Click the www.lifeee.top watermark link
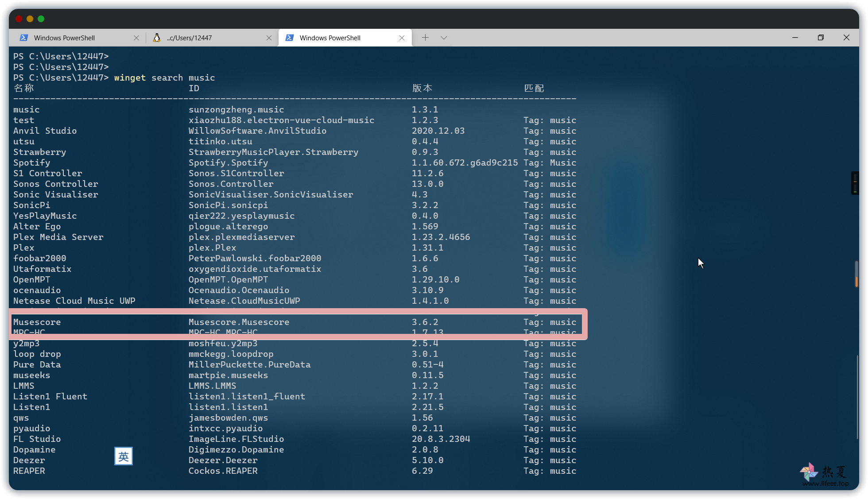The width and height of the screenshot is (868, 499). pyautogui.click(x=825, y=484)
